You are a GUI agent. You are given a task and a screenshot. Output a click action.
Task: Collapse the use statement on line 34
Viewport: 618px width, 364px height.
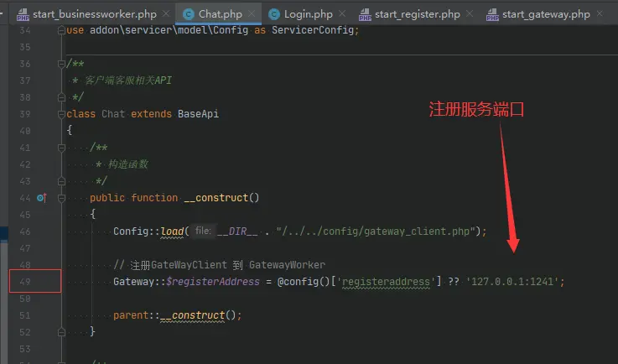62,30
